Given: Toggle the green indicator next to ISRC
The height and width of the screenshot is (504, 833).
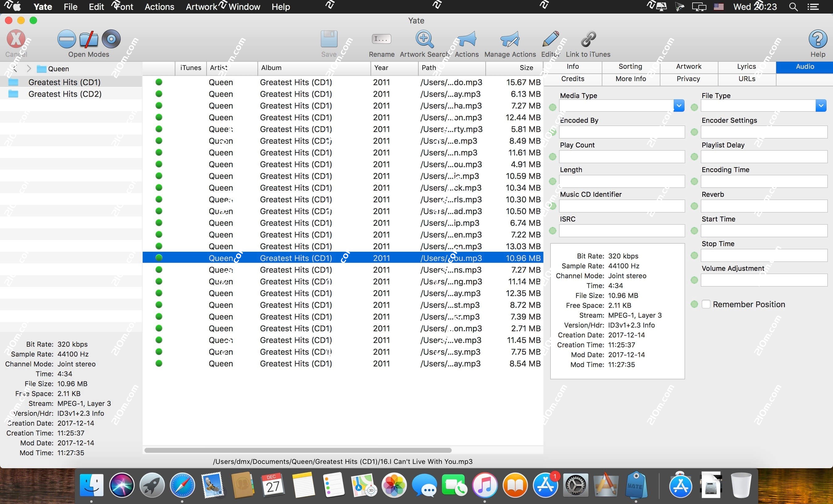Looking at the screenshot, I should coord(553,231).
